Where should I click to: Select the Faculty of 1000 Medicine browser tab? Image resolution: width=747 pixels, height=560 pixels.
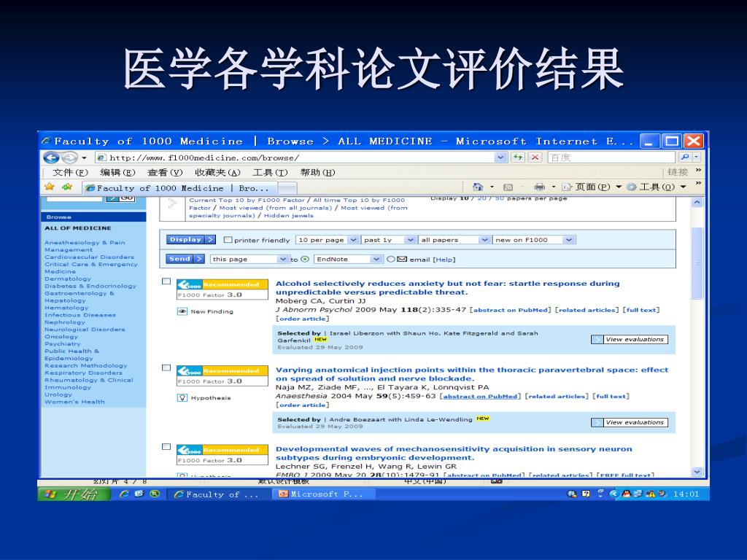click(x=179, y=187)
